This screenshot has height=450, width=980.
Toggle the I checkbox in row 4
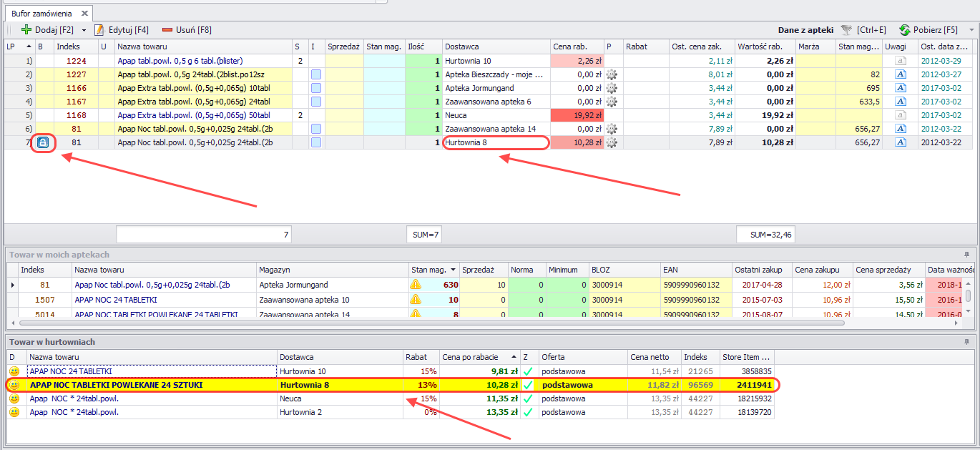[x=315, y=102]
